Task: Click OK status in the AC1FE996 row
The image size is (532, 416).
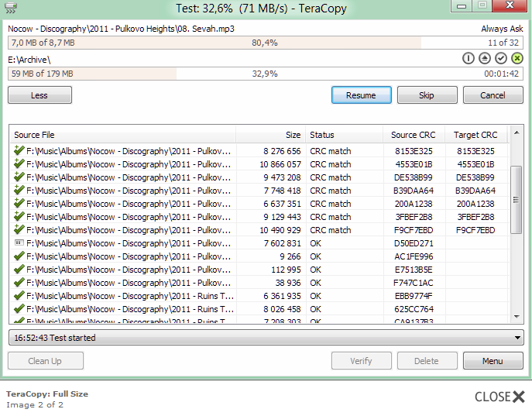Action: point(315,256)
